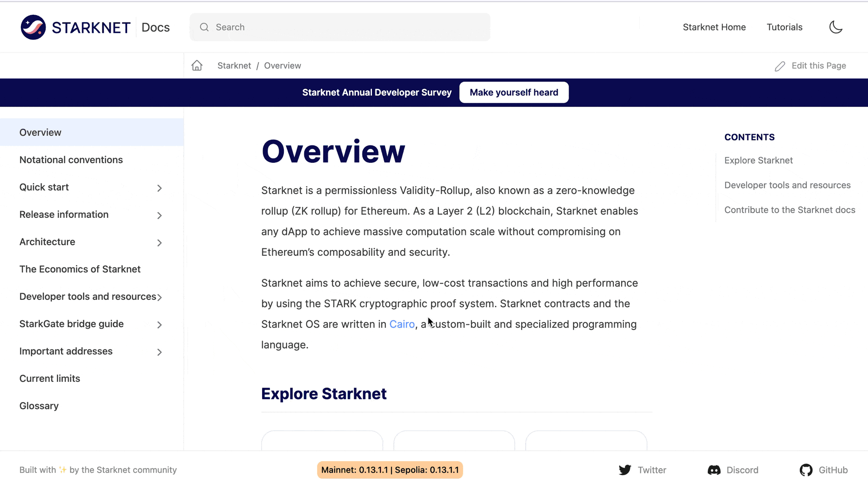Image resolution: width=868 pixels, height=489 pixels.
Task: Click the Twitter bird icon in footer
Action: coord(626,470)
